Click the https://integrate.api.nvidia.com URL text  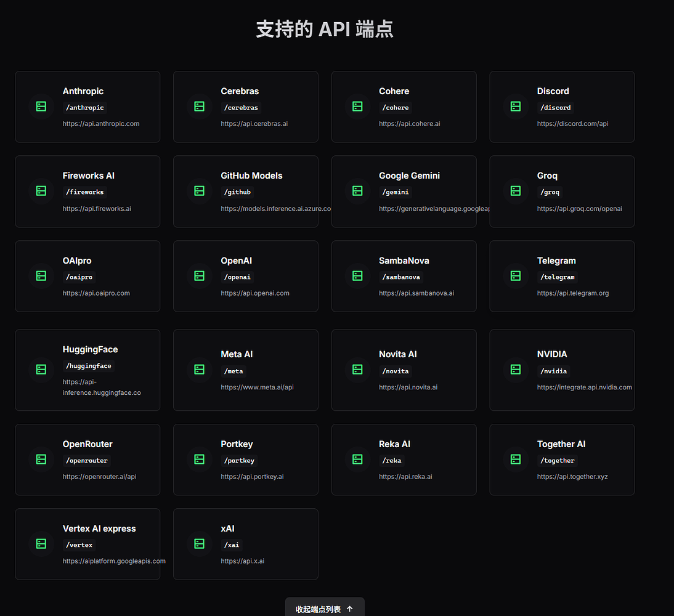585,387
